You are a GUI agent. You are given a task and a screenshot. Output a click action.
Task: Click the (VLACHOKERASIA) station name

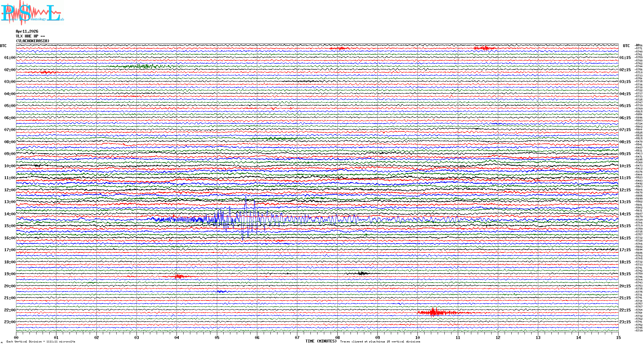[33, 41]
